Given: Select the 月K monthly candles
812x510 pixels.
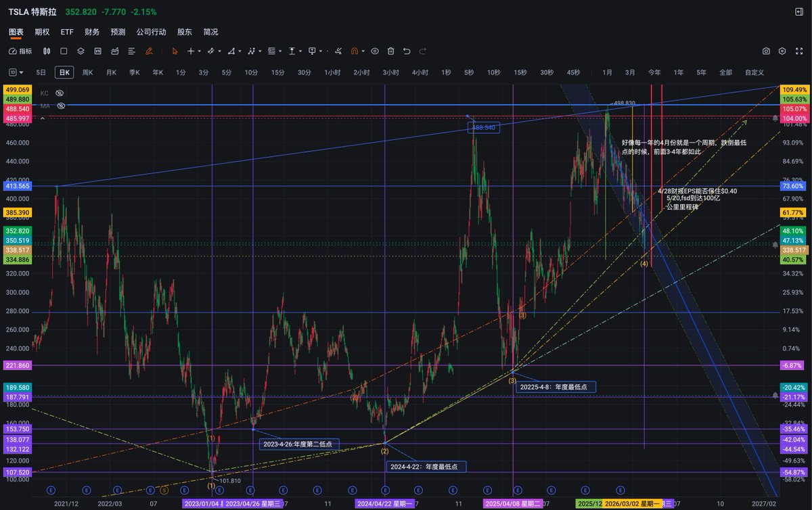Looking at the screenshot, I should (111, 72).
